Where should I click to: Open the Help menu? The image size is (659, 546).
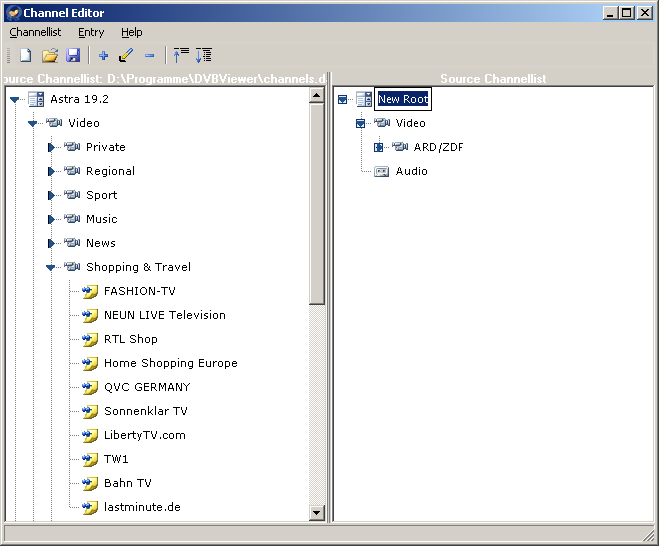pyautogui.click(x=132, y=32)
